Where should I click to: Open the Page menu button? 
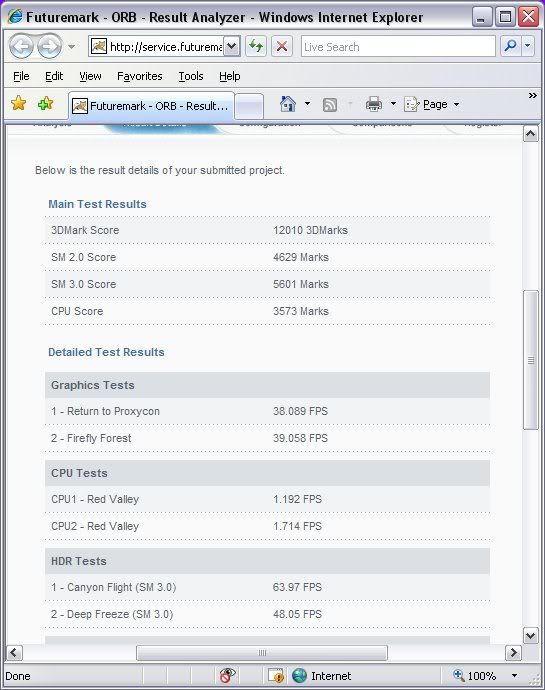[x=431, y=104]
